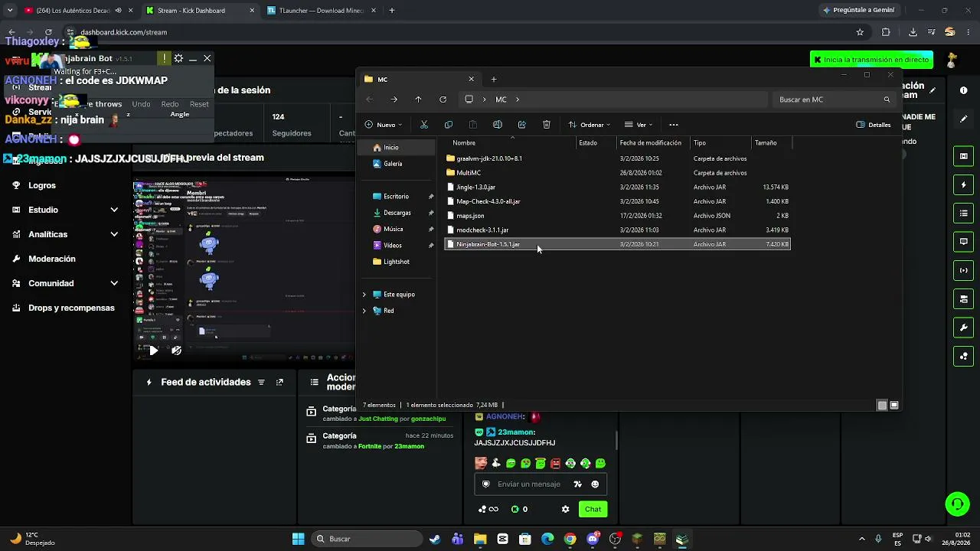This screenshot has height=551, width=980.
Task: Switch to large thumbnails view in status bar
Action: pyautogui.click(x=894, y=405)
